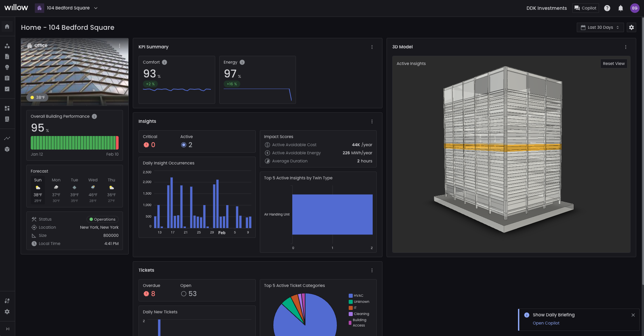This screenshot has width=644, height=336.
Task: Select the Cleaning legend swatch
Action: pyautogui.click(x=351, y=314)
